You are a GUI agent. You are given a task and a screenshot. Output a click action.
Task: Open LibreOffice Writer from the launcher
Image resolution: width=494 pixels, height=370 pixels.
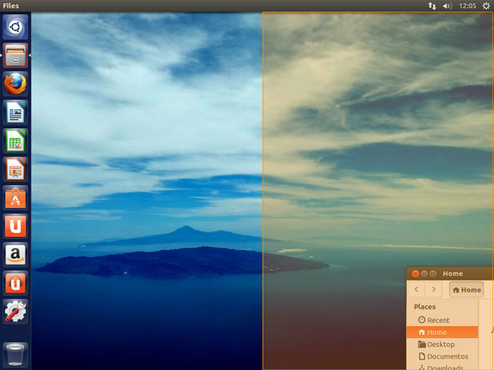pos(15,112)
